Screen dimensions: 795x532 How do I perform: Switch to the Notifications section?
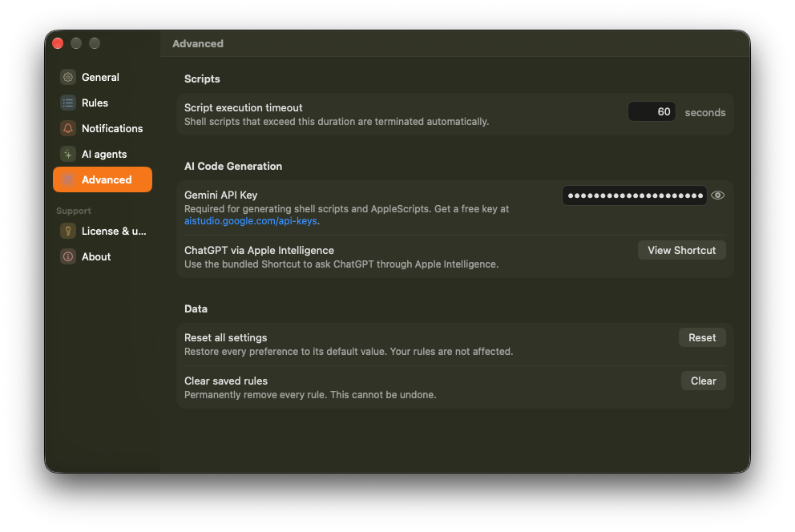tap(103, 128)
